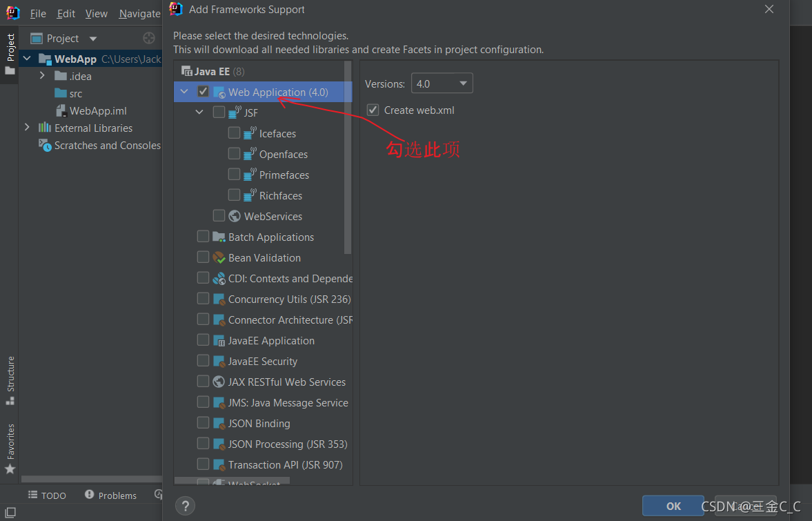This screenshot has height=521, width=812.
Task: Click the IntelliJ IDEA logo in main window
Action: pos(13,12)
